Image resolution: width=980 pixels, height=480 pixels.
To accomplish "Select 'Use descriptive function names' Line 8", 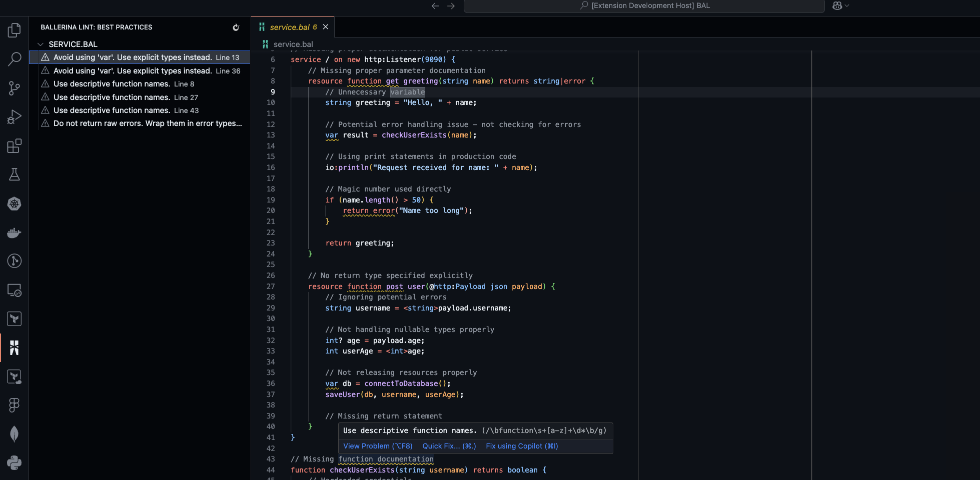I will coord(140,84).
